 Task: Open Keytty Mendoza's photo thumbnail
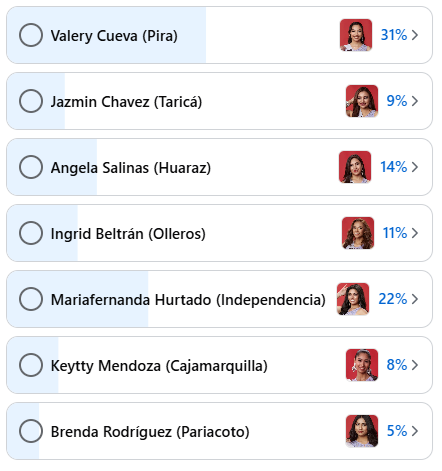point(362,365)
